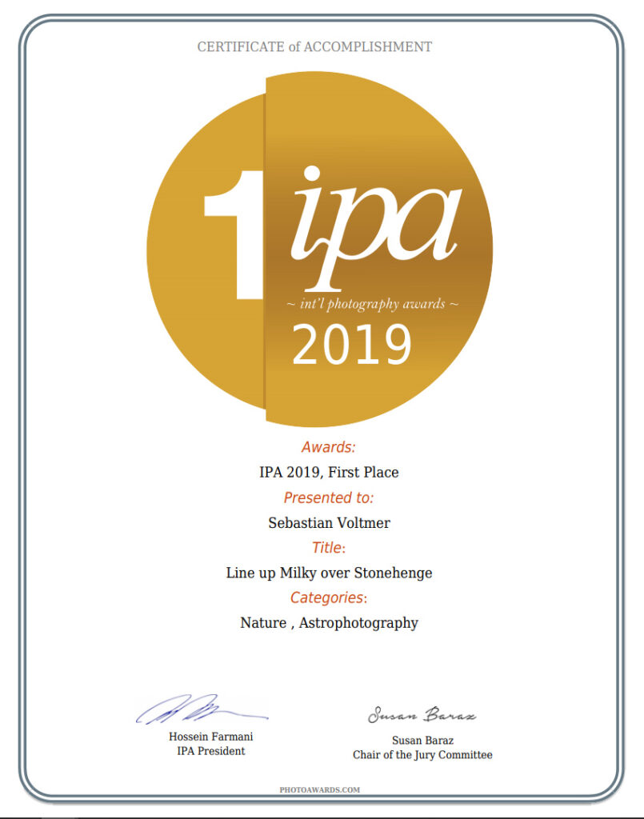Click the orange "Title:" label

click(328, 548)
